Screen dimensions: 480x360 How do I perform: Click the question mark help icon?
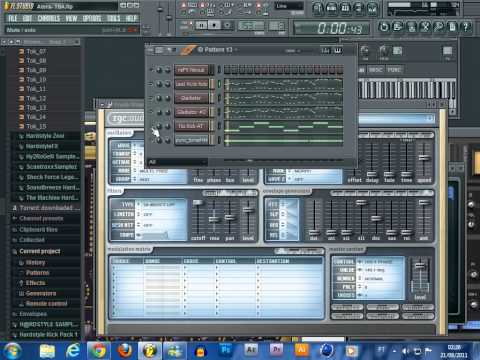(x=466, y=27)
